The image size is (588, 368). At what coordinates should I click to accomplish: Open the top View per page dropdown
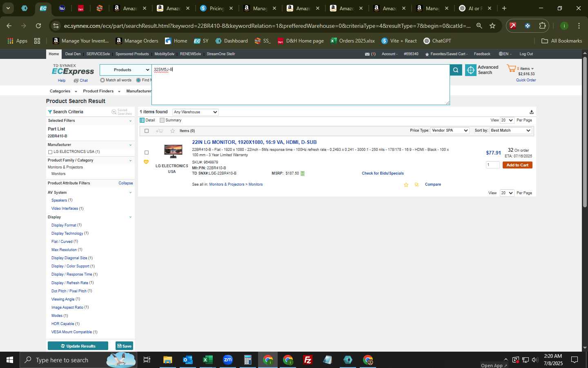(x=507, y=120)
